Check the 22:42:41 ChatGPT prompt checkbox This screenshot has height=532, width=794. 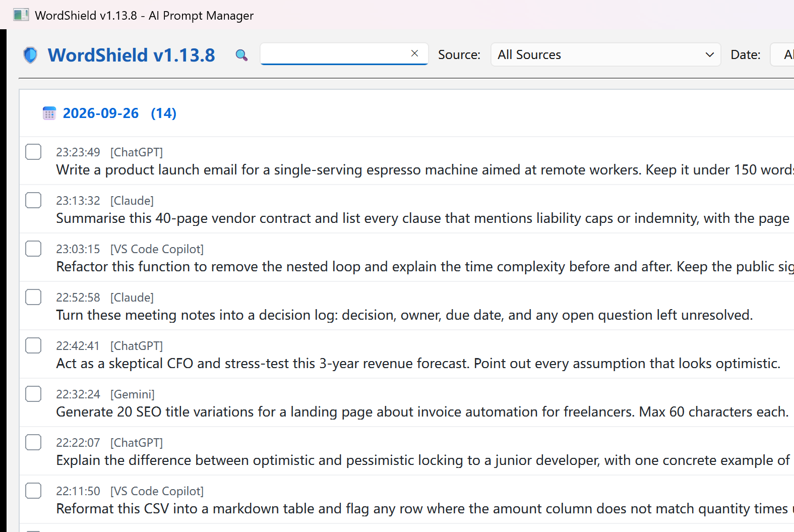(33, 345)
